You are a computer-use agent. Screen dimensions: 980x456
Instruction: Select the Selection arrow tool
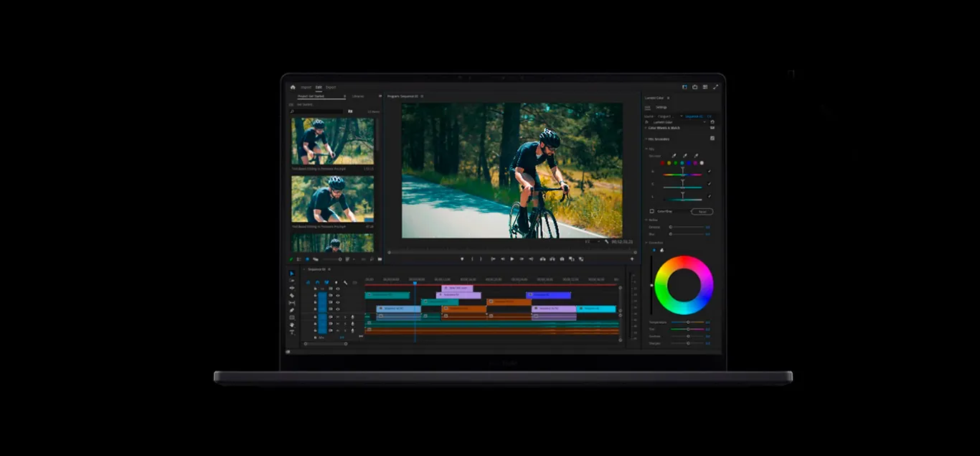pyautogui.click(x=292, y=274)
